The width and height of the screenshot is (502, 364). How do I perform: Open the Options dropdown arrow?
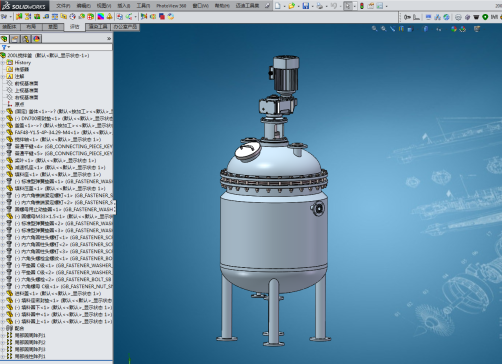click(386, 6)
